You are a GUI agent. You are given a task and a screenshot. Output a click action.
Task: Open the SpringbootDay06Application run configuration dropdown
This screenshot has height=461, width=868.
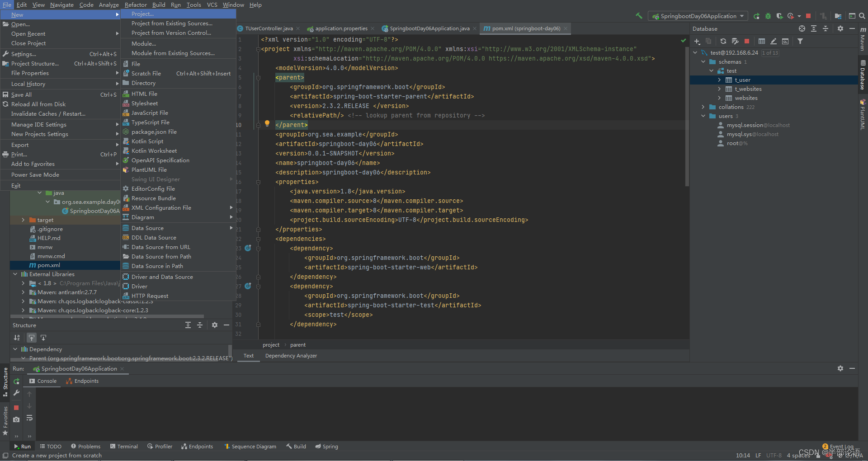click(698, 16)
